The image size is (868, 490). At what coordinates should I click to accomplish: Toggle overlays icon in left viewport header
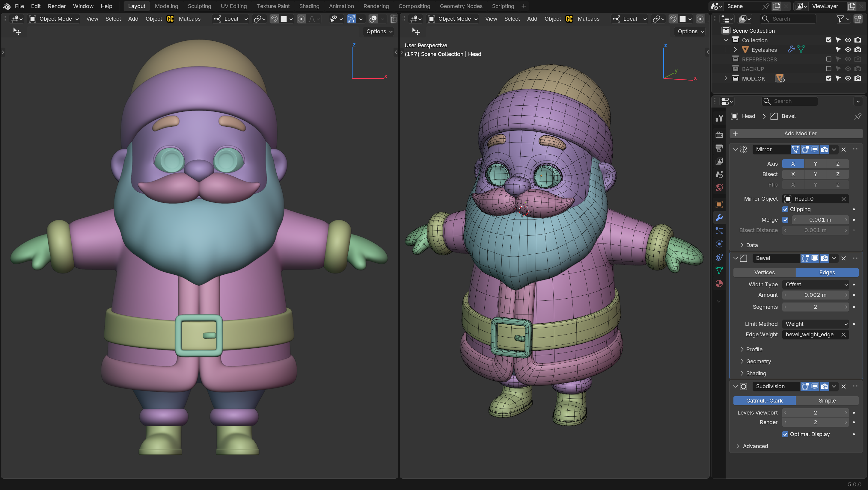click(x=373, y=19)
